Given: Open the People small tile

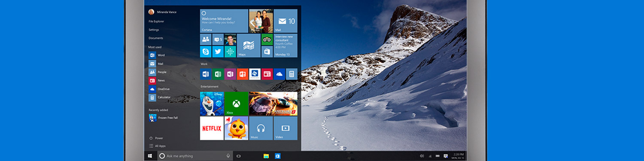Looking at the screenshot, I should [206, 40].
